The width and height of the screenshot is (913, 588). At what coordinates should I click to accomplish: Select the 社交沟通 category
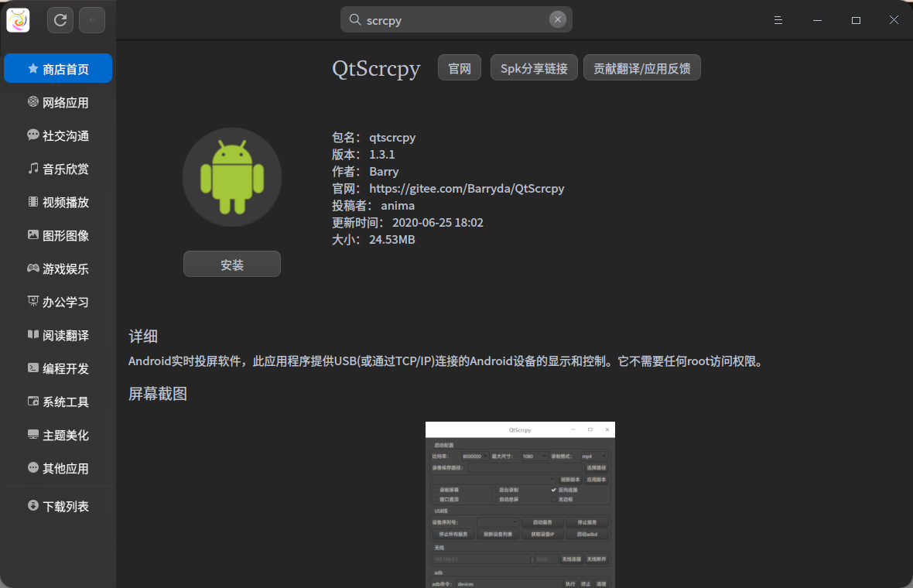58,135
